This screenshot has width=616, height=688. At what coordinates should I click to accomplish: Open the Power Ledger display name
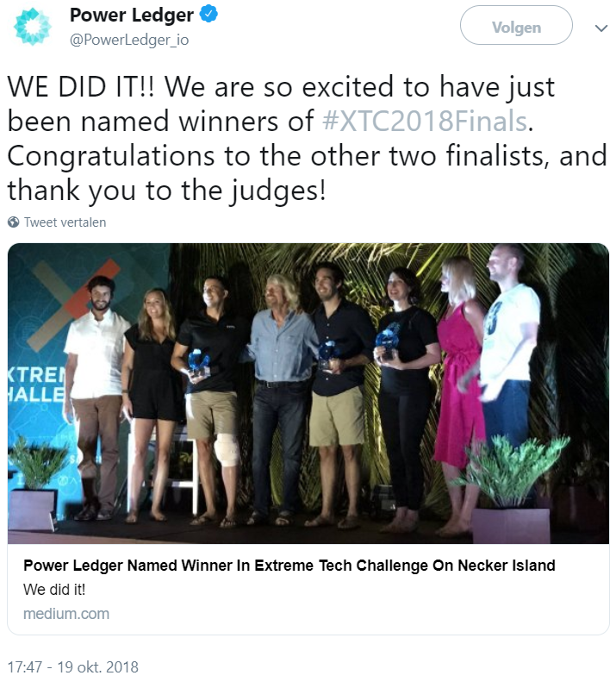131,15
